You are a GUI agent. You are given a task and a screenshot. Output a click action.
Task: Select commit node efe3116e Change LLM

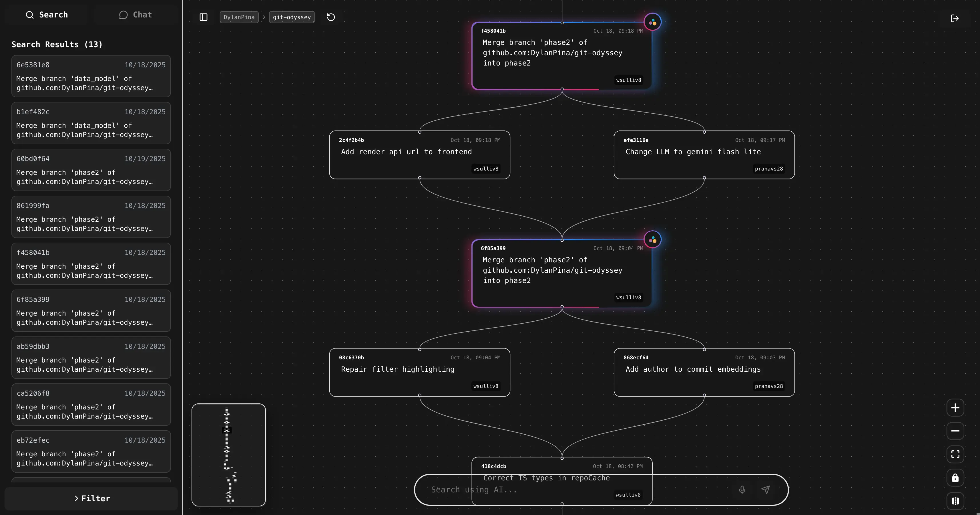tap(704, 155)
